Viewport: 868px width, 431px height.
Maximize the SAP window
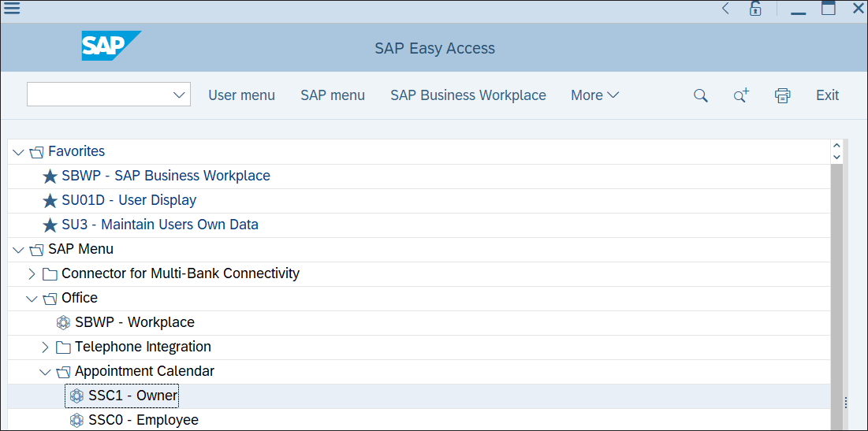point(828,9)
